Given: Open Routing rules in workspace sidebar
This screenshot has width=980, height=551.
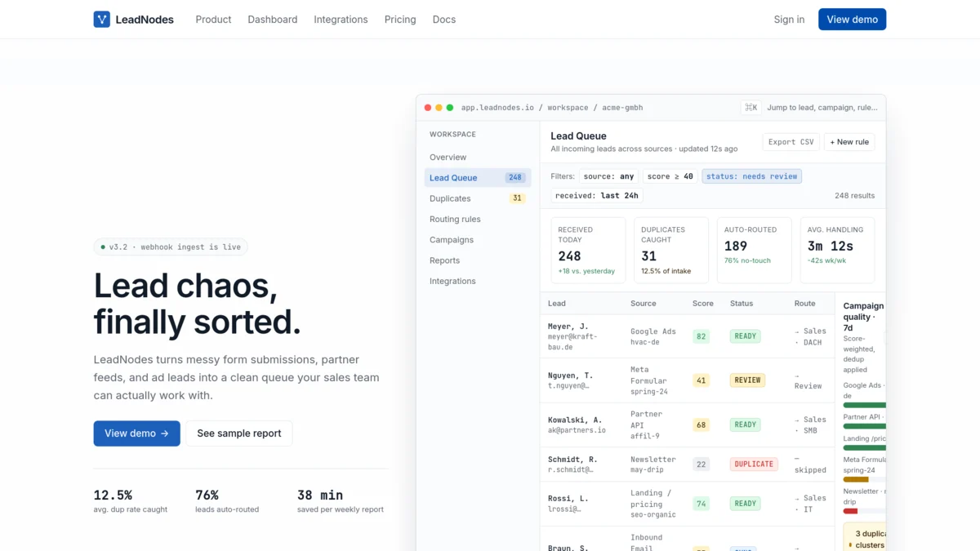Looking at the screenshot, I should 478,219.
